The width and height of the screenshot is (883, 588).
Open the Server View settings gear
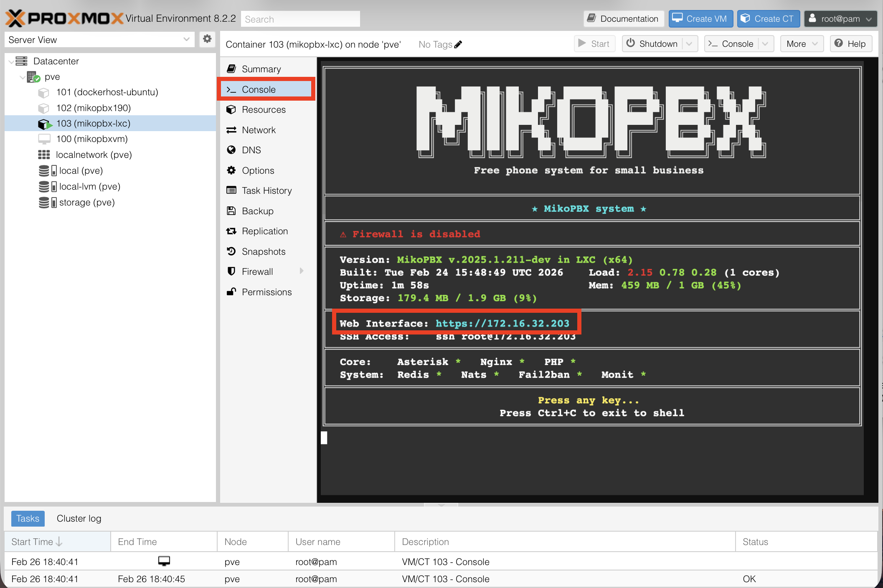(x=207, y=39)
